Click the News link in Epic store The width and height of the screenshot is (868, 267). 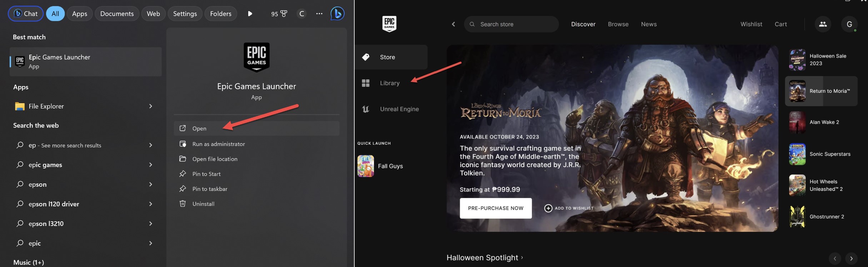(x=649, y=24)
